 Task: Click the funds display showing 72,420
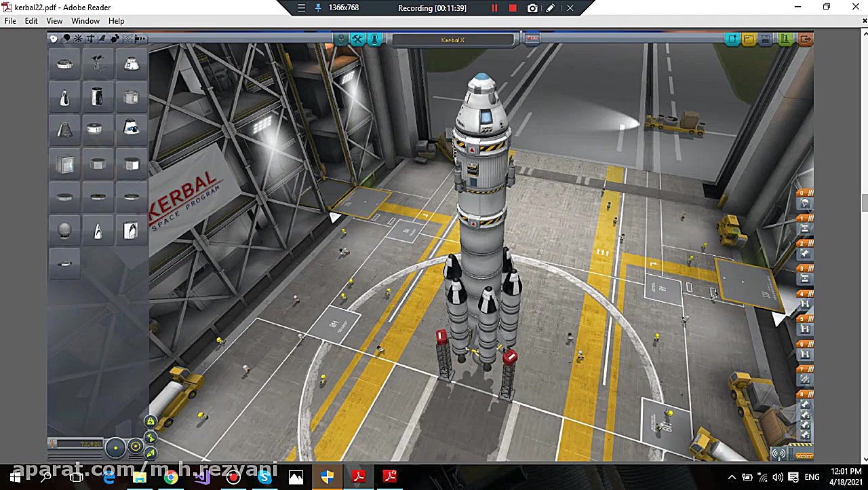point(75,443)
